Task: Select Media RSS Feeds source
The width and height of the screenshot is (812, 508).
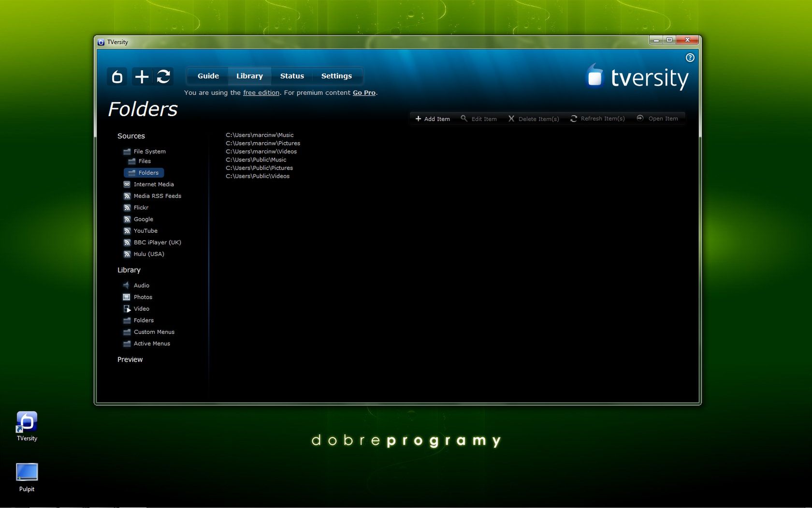Action: pyautogui.click(x=158, y=196)
